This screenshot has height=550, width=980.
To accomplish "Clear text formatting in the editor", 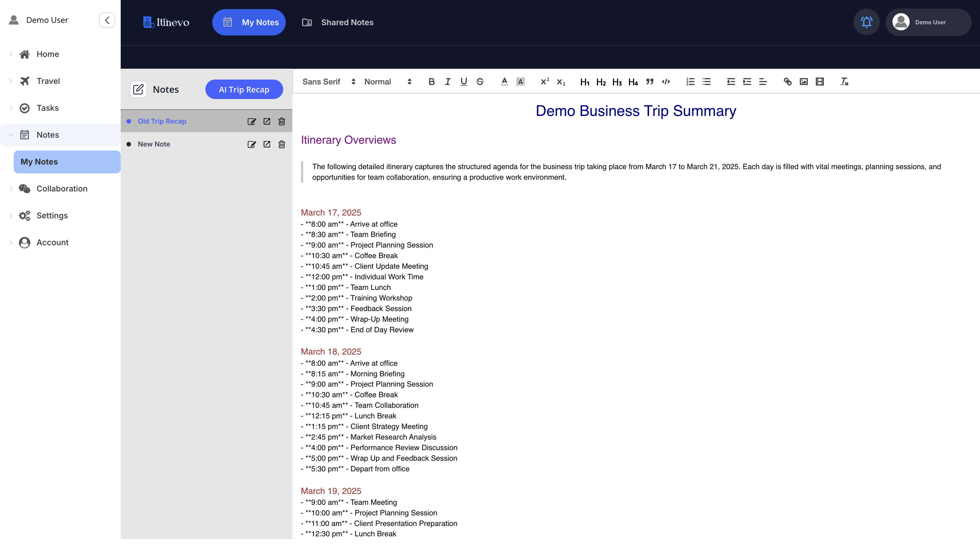I will [844, 82].
